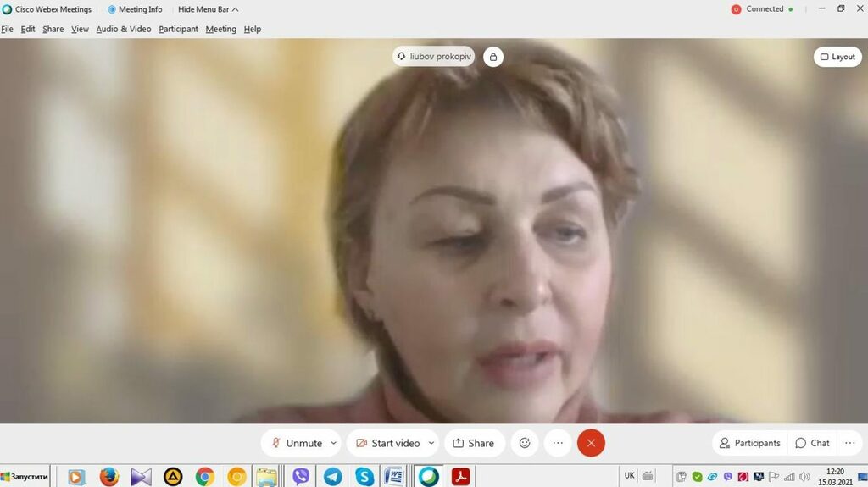Unmute the microphone
This screenshot has width=868, height=487.
click(296, 443)
